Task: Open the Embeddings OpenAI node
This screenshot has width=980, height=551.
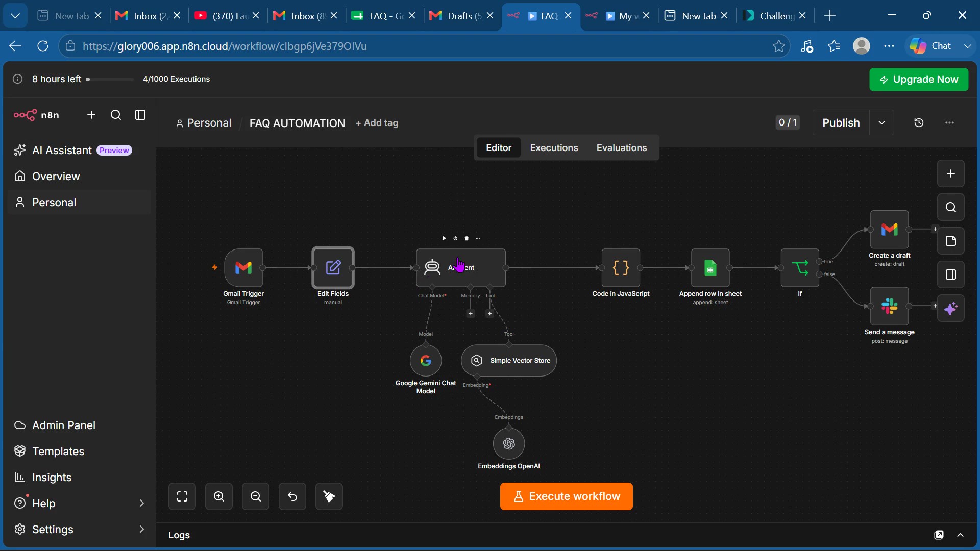Action: [509, 444]
